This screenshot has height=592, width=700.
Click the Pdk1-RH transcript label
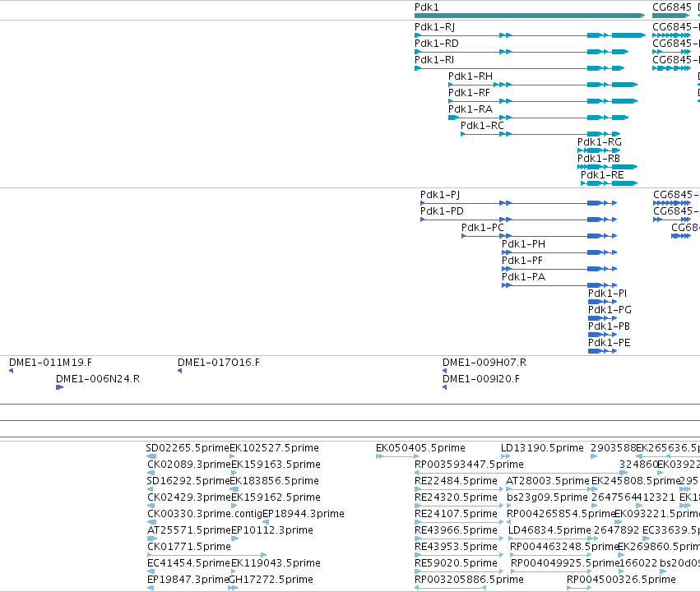point(471,76)
